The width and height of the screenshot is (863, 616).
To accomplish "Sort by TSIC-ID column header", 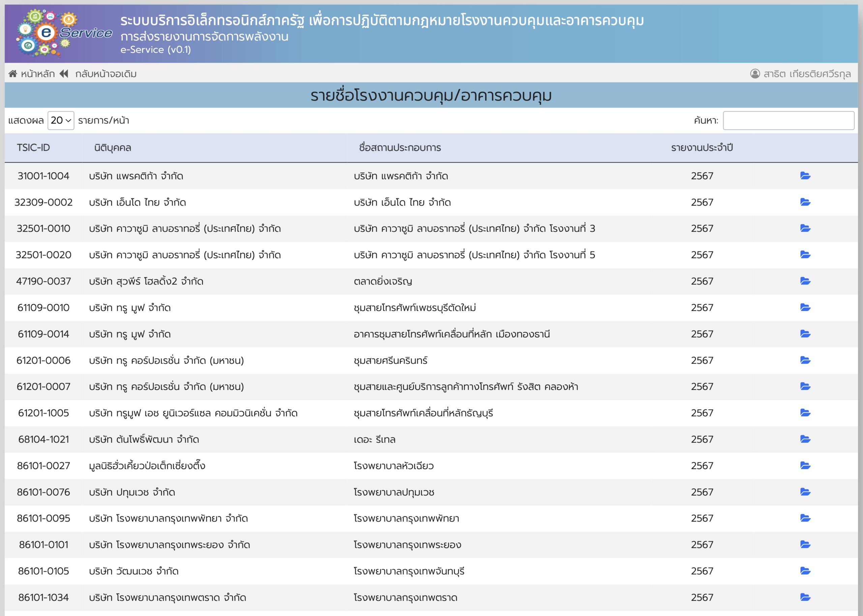I will pyautogui.click(x=33, y=148).
